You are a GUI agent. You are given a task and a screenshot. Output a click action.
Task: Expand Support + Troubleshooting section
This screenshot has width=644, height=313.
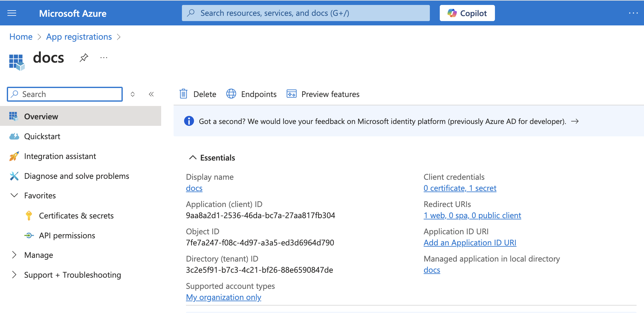[x=14, y=275]
